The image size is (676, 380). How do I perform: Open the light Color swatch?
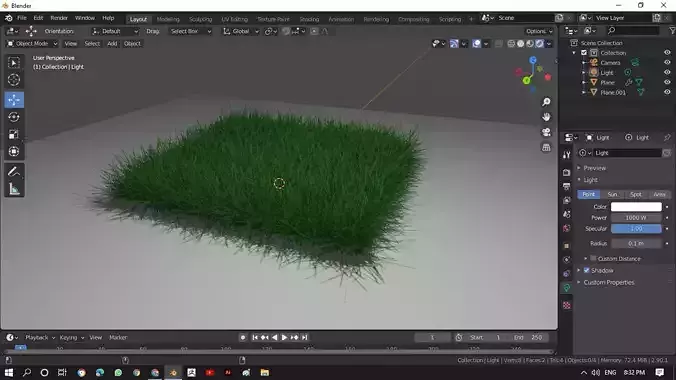[x=636, y=207]
